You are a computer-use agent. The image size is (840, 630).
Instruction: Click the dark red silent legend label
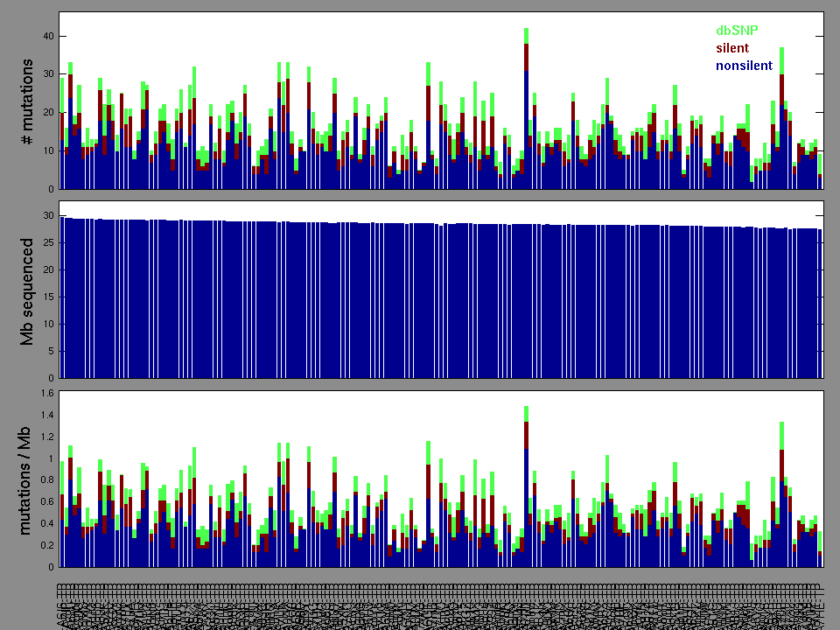[732, 48]
